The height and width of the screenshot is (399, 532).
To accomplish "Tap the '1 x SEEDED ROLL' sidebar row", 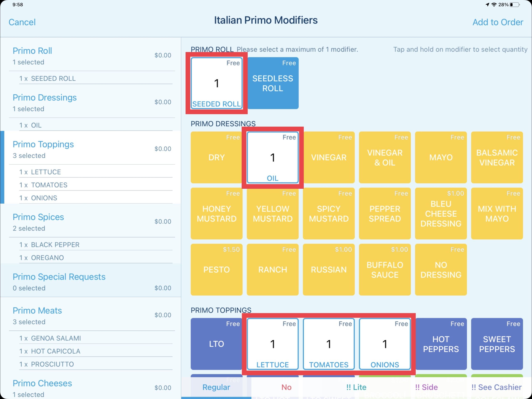I will coord(96,78).
